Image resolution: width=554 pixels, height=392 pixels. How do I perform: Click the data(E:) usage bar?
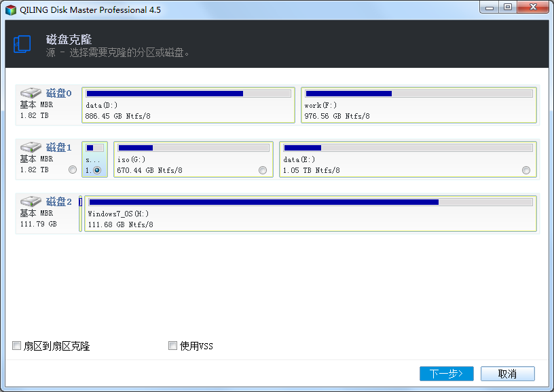coord(408,148)
